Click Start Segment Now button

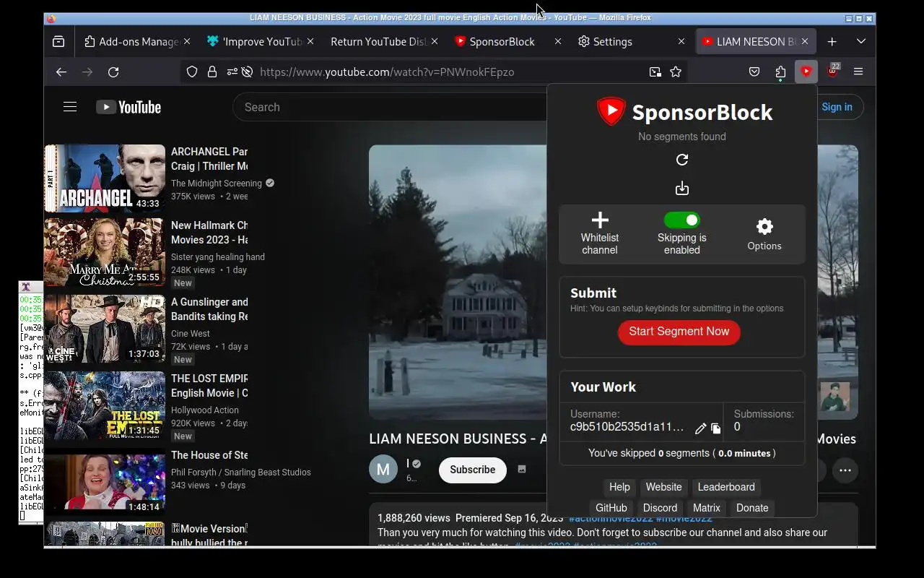679,332
